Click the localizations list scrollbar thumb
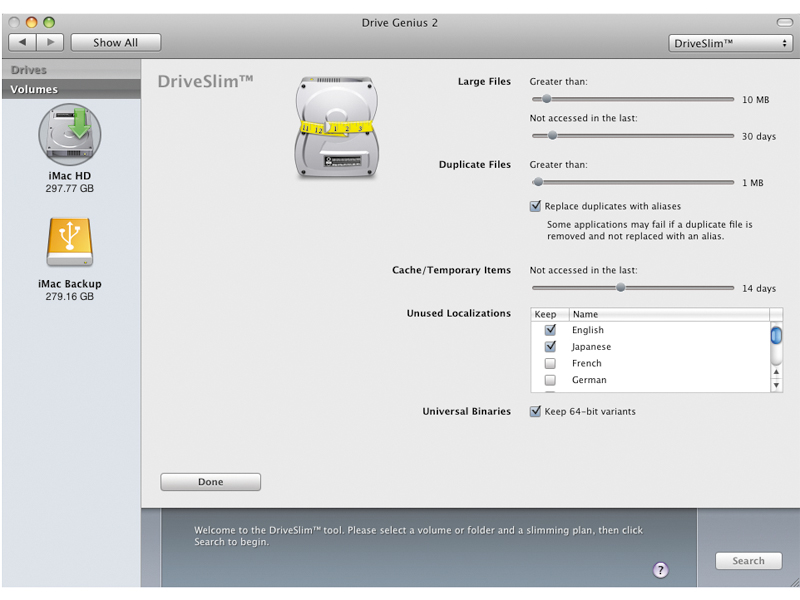The image size is (800, 600). (776, 336)
